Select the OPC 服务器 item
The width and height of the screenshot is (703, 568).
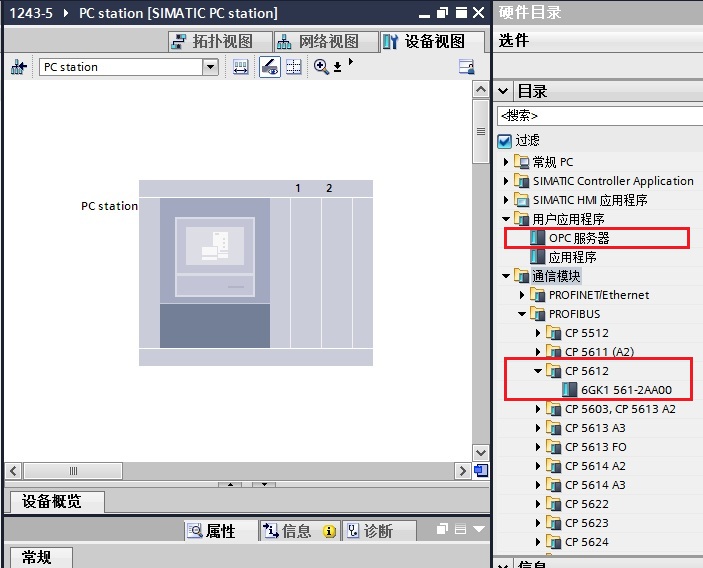tap(579, 238)
